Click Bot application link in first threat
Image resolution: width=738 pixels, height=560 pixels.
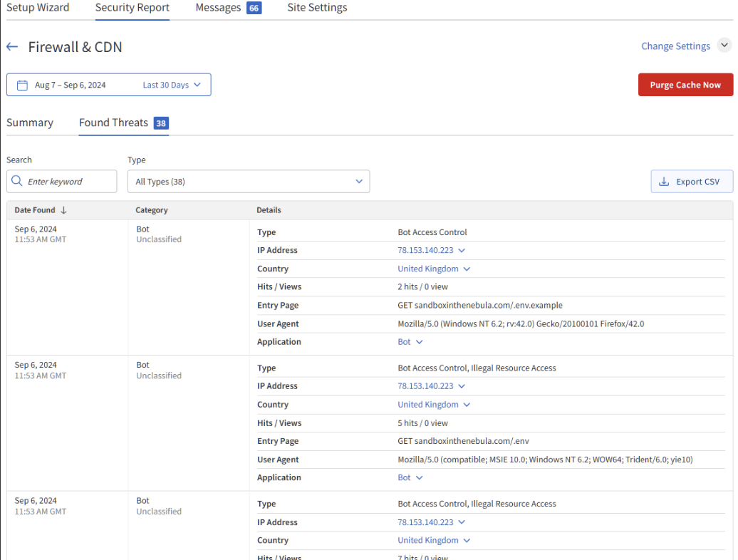click(x=404, y=342)
